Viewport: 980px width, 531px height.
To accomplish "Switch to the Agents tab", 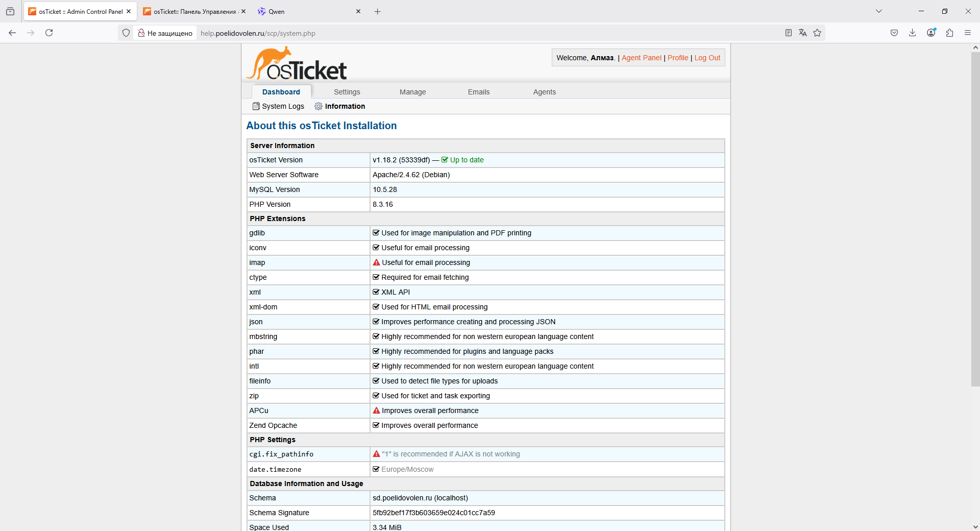I will (x=544, y=92).
